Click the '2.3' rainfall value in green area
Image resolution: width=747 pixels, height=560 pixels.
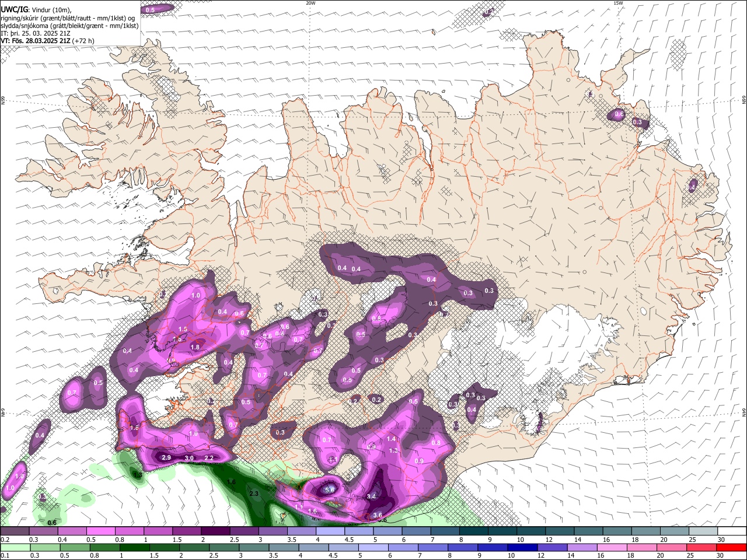click(254, 494)
